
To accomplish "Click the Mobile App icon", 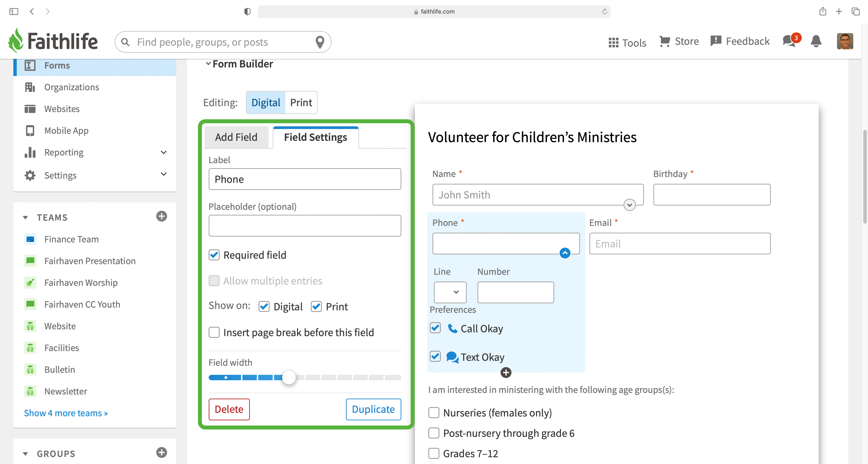I will click(30, 131).
